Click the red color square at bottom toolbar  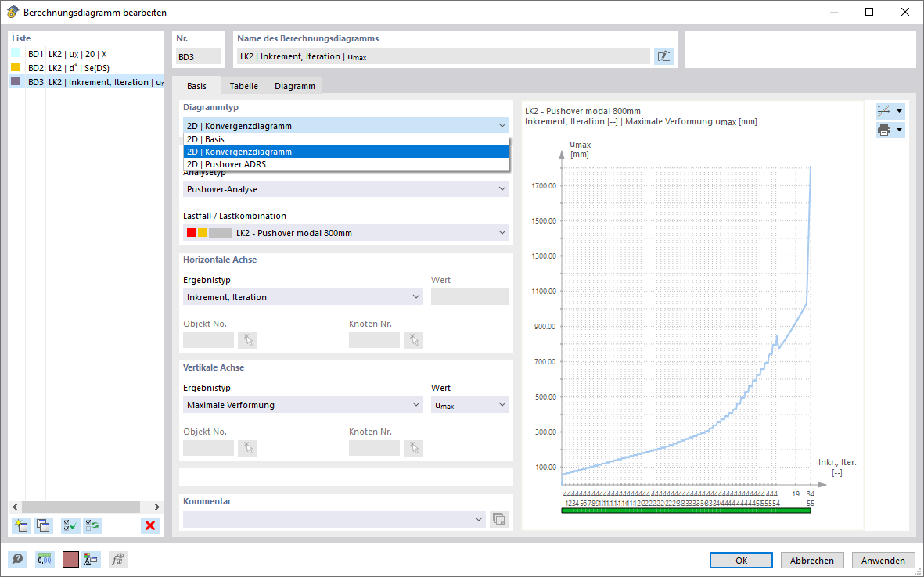click(70, 559)
